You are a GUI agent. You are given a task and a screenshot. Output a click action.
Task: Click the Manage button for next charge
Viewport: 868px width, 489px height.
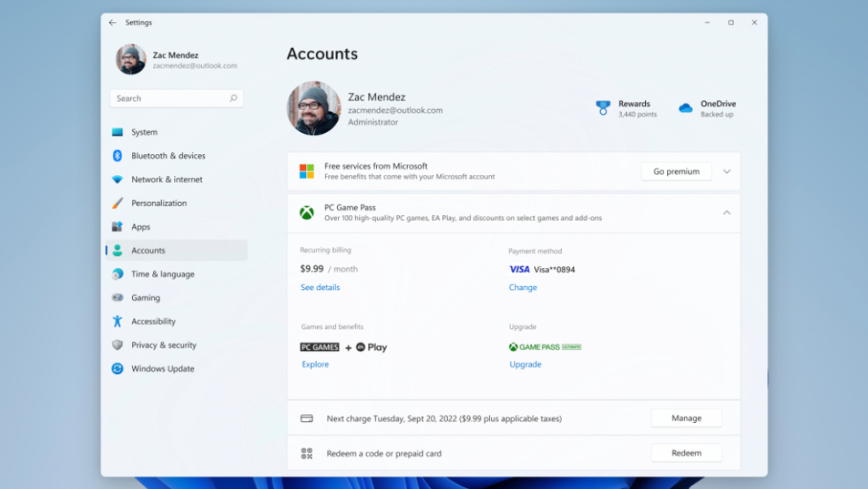(x=686, y=418)
